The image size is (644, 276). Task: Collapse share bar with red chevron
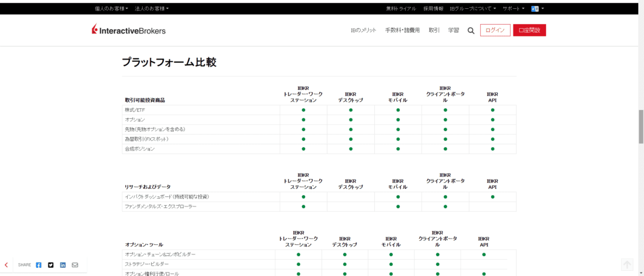[6, 265]
